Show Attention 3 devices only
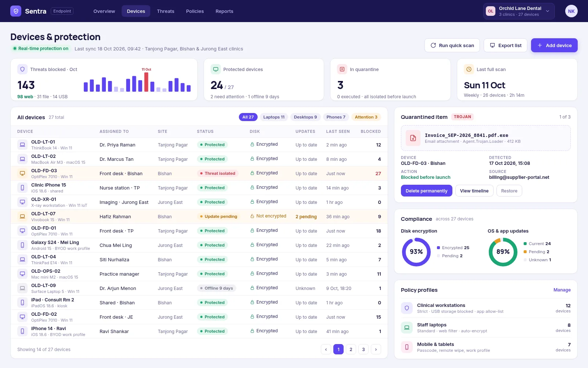Screen dimensions: 588x368 [366, 117]
